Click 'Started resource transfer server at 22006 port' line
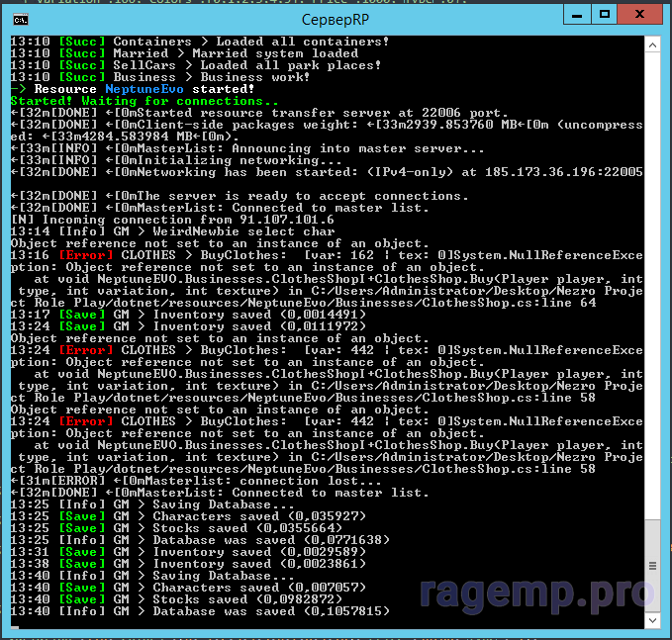This screenshot has width=672, height=640. pos(259,113)
